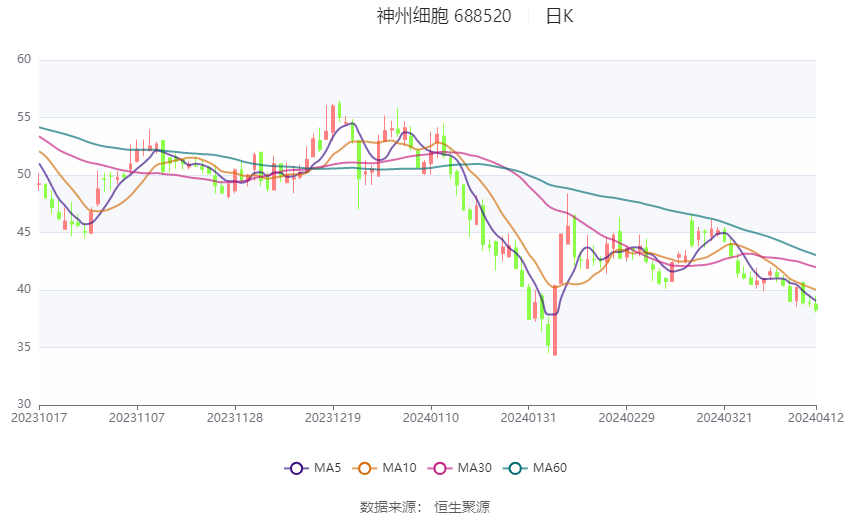Click the y-axis value 30
Image resolution: width=850 pixels, height=517 pixels.
24,404
